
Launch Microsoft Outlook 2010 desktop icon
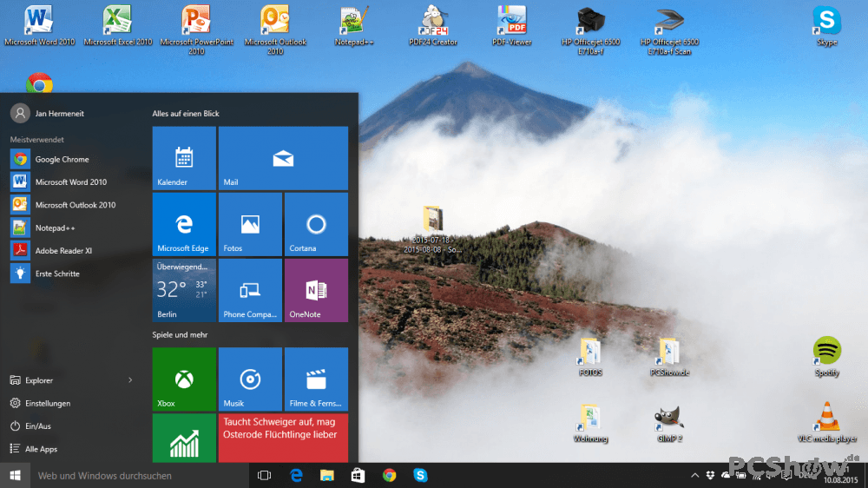click(275, 30)
